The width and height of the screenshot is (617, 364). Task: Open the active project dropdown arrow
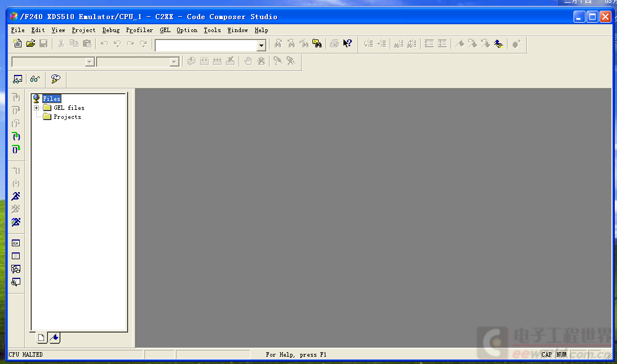pyautogui.click(x=90, y=62)
